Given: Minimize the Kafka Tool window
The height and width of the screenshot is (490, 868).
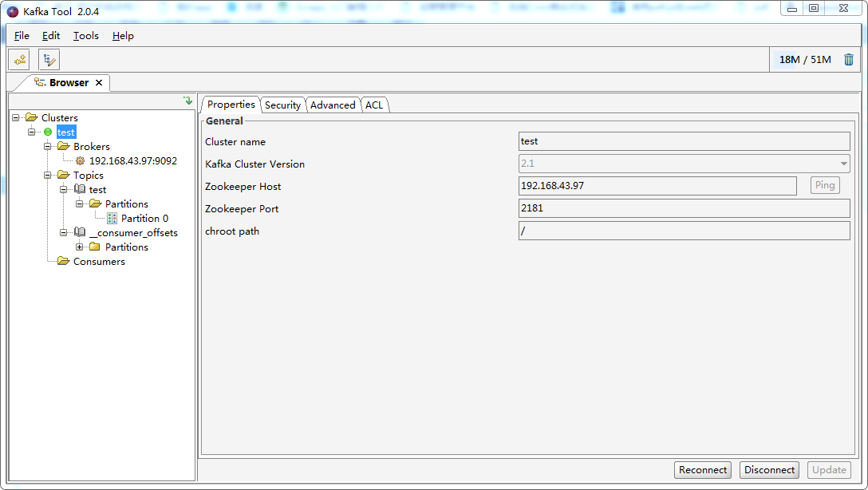Looking at the screenshot, I should point(792,8).
